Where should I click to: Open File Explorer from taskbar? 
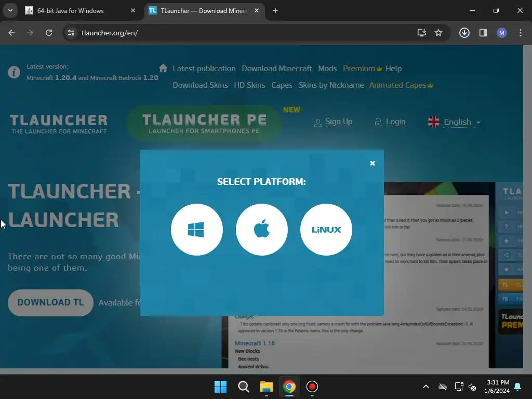coord(267,387)
